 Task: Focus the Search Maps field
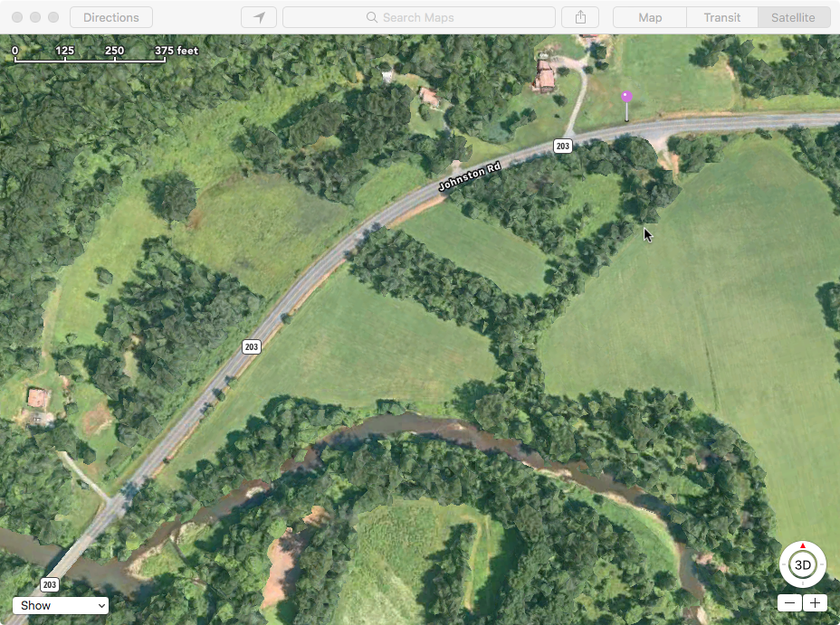tap(419, 17)
